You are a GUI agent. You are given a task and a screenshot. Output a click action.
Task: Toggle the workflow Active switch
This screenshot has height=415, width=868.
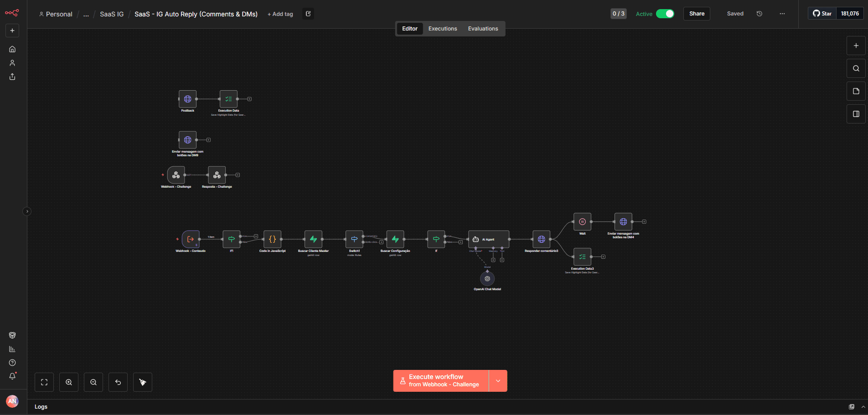click(665, 14)
